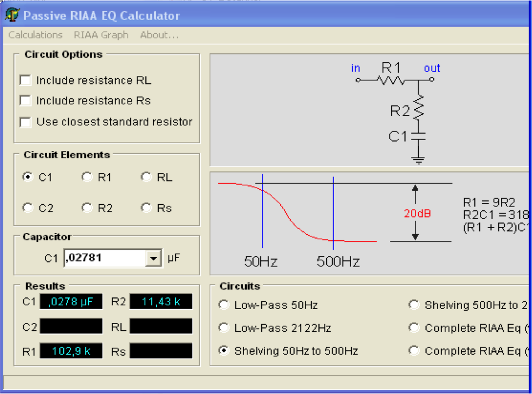Open the RIAA Graph menu

coord(101,35)
